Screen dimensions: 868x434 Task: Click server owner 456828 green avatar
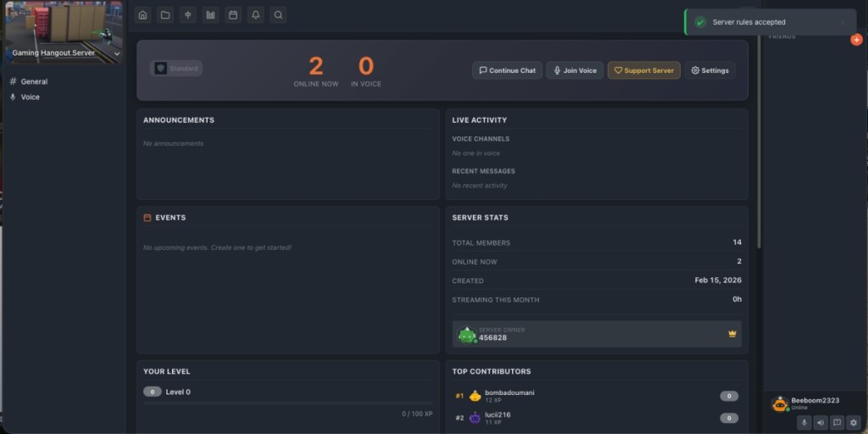click(x=467, y=334)
